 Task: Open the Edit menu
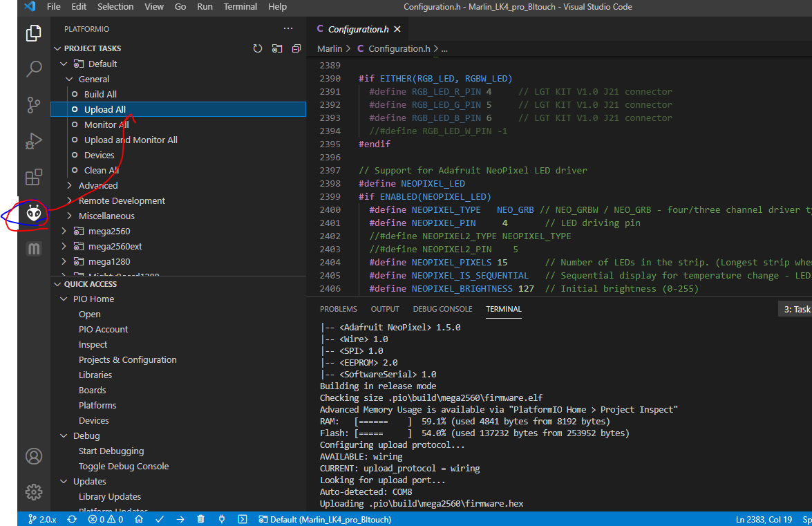click(x=79, y=7)
